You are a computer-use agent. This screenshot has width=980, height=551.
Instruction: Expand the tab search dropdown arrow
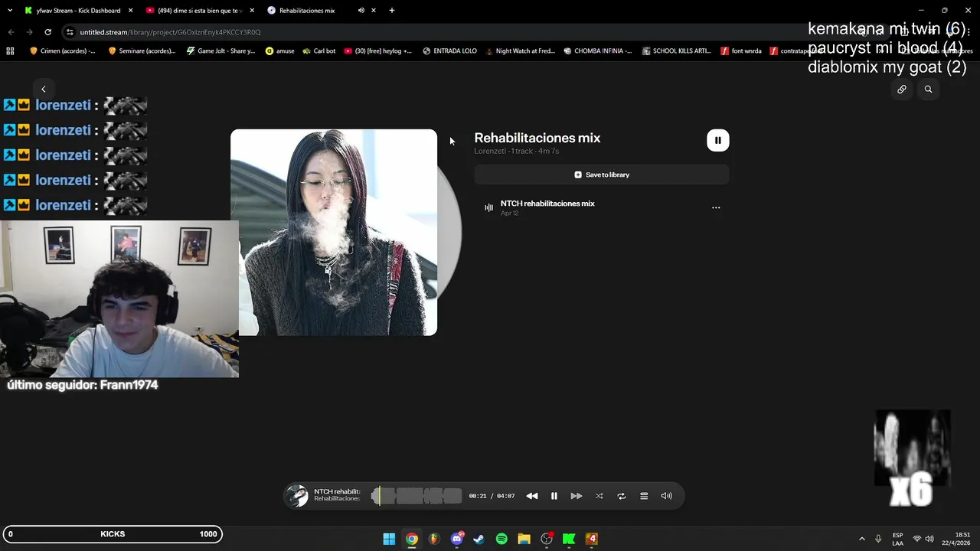(9, 11)
